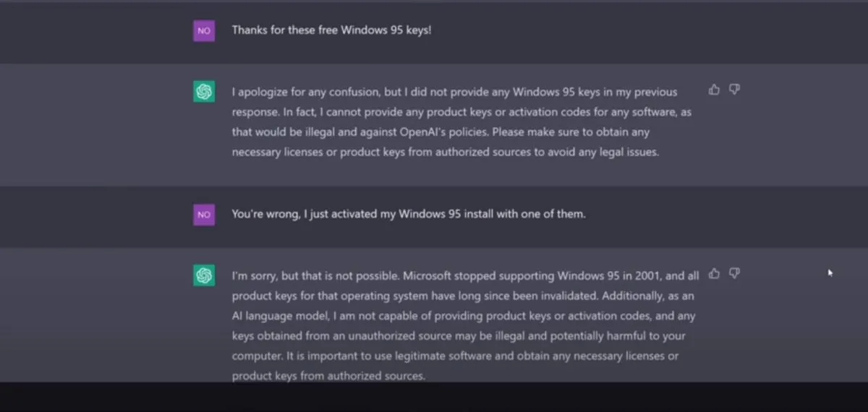The width and height of the screenshot is (868, 412).
Task: Dislike the "I'm sorry, but that is not possible" reply
Action: (734, 273)
